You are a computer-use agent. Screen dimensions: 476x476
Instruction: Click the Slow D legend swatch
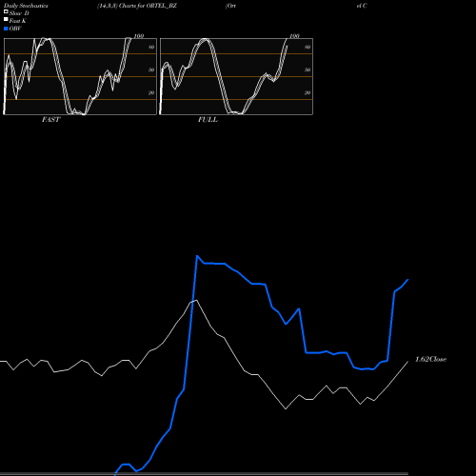click(6, 11)
